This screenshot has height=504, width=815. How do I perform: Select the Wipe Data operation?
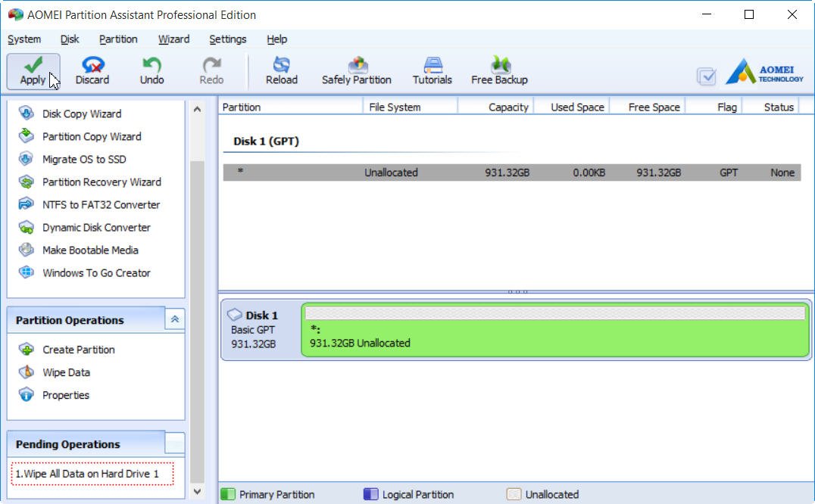(67, 372)
